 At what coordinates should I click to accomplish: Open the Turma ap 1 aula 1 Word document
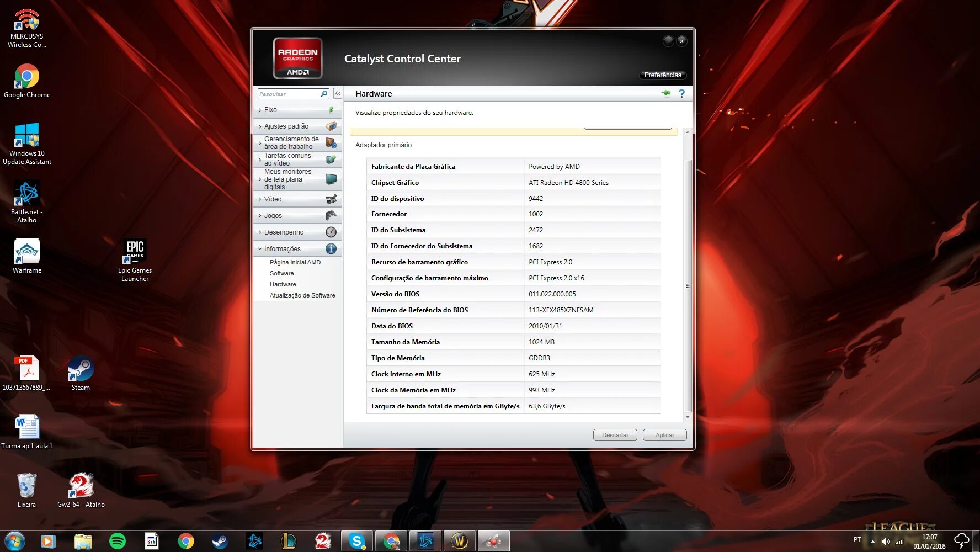pos(27,432)
